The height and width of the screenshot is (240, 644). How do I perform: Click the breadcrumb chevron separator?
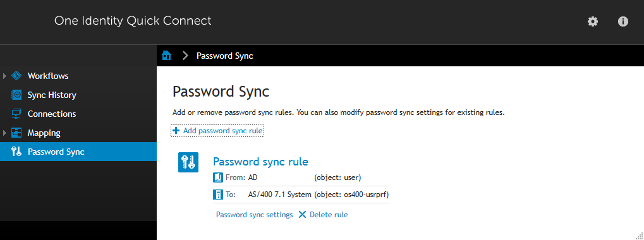[x=185, y=56]
